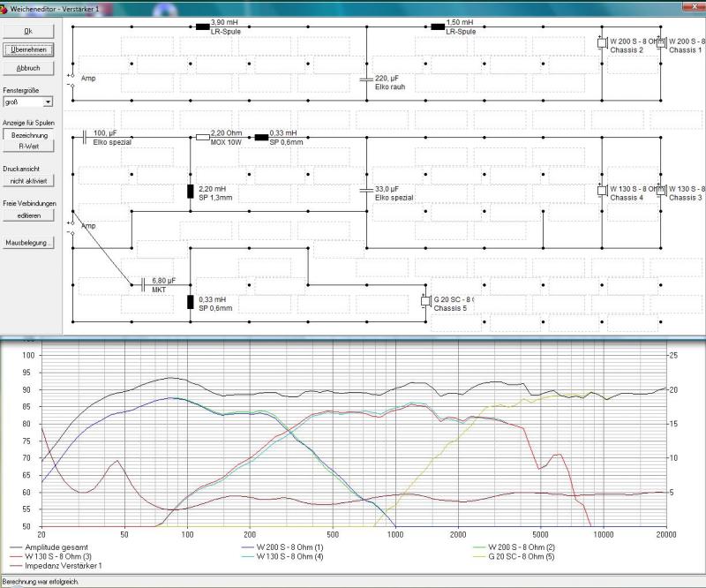Image resolution: width=706 pixels, height=588 pixels.
Task: Toggle the Druckansicht 'nicht aktiviert' button
Action: pyautogui.click(x=27, y=180)
